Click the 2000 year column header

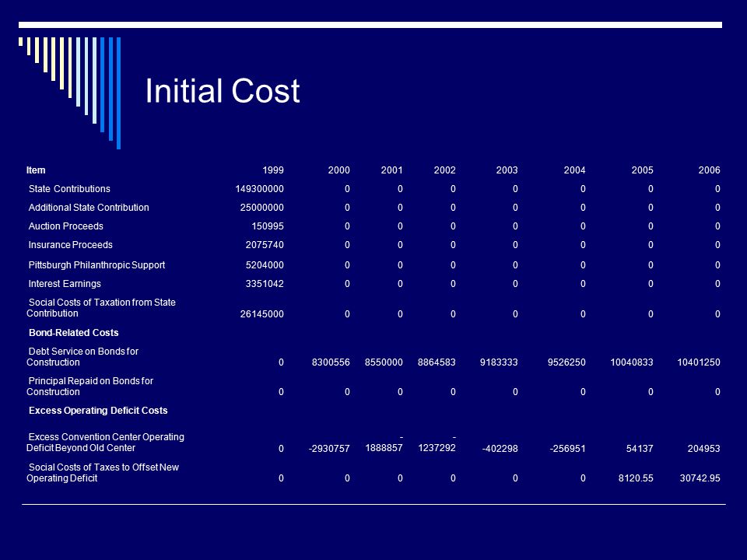(x=338, y=170)
